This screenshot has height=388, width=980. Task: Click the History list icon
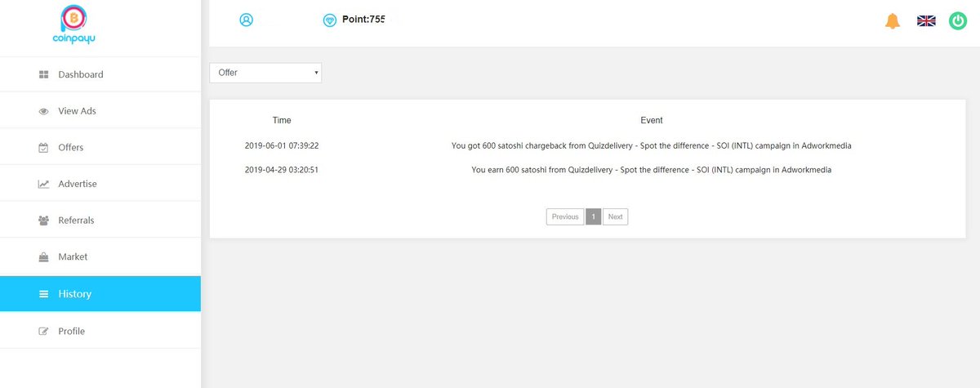44,294
